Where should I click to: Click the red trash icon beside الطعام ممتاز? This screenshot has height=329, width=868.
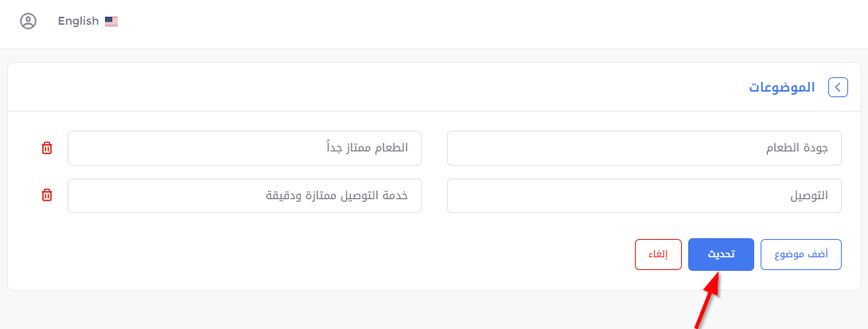point(47,148)
